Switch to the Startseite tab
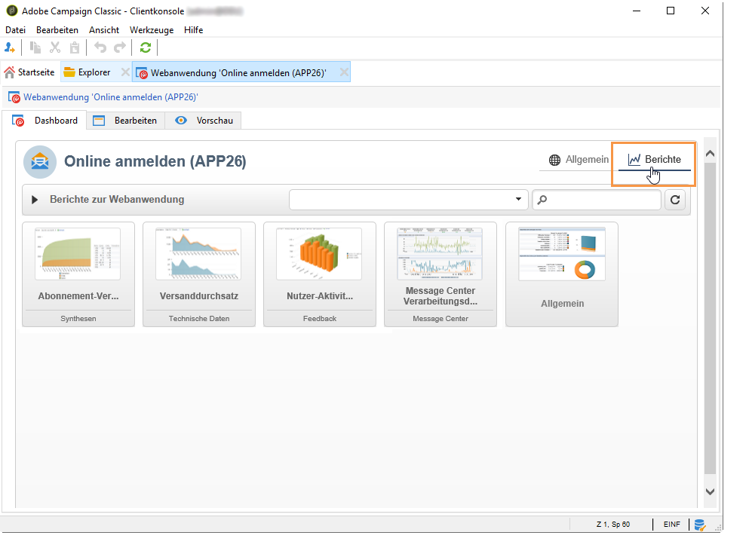Screen dimensions: 749x560 [30, 72]
